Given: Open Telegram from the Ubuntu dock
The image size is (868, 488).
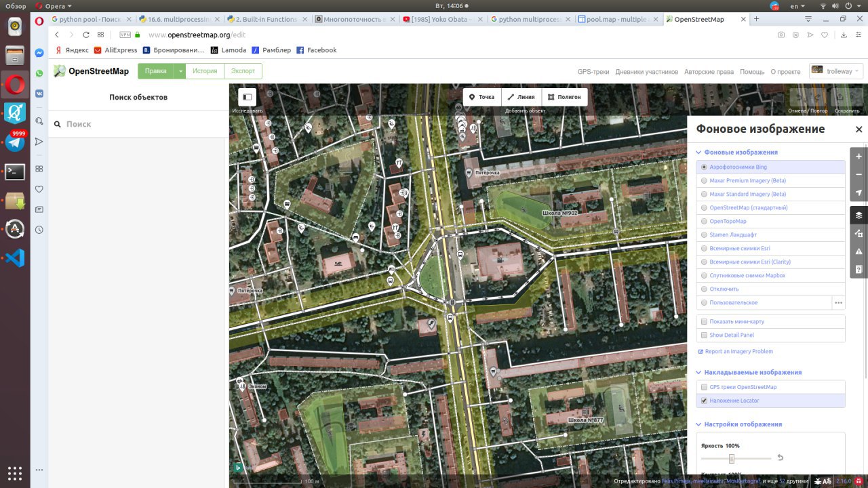Looking at the screenshot, I should 15,142.
